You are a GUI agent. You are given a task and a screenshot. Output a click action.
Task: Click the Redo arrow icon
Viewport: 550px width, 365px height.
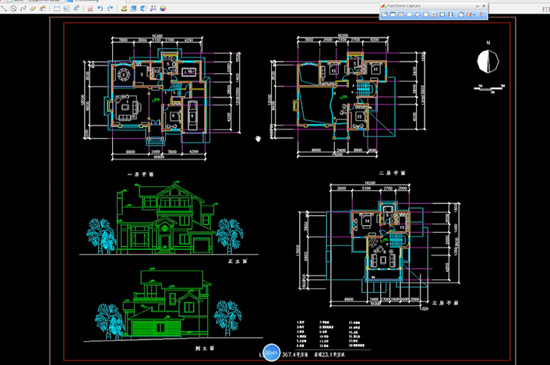(110, 8)
